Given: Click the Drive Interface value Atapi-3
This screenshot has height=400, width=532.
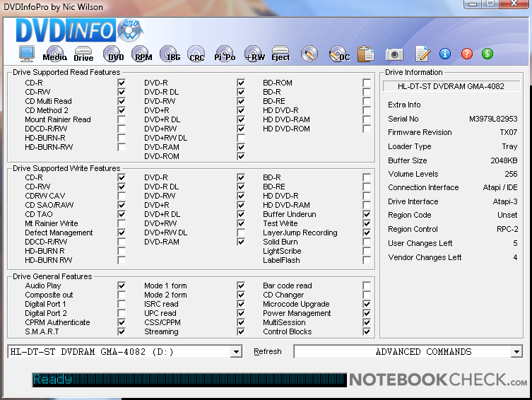Looking at the screenshot, I should [x=505, y=201].
